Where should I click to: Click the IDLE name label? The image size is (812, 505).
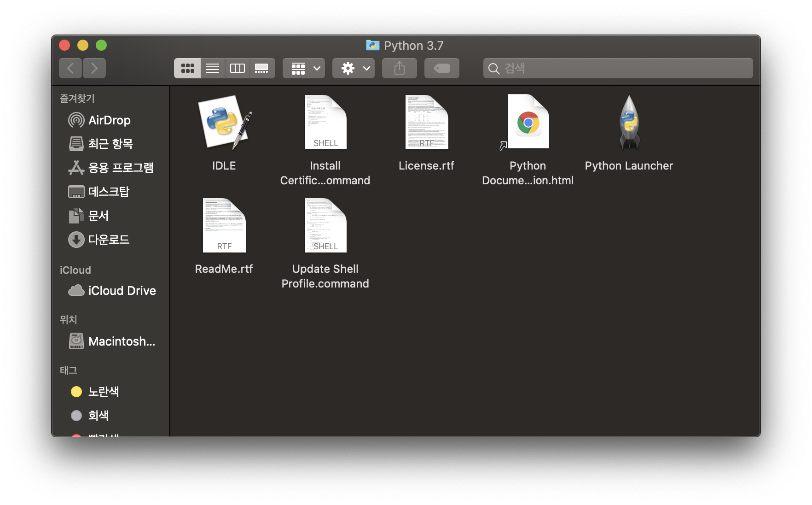[224, 166]
